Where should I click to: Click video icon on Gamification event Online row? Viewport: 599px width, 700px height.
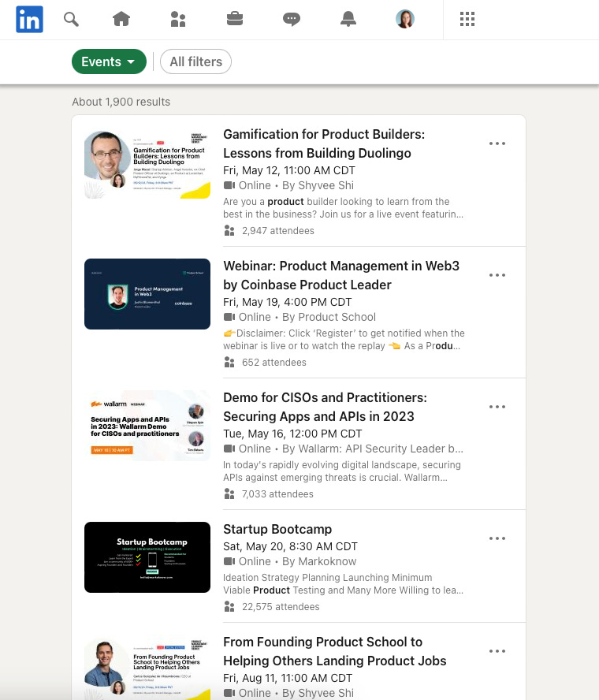(x=229, y=185)
